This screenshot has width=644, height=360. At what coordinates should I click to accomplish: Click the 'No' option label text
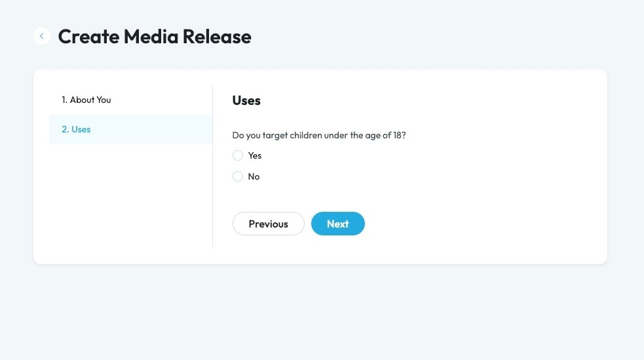coord(254,176)
